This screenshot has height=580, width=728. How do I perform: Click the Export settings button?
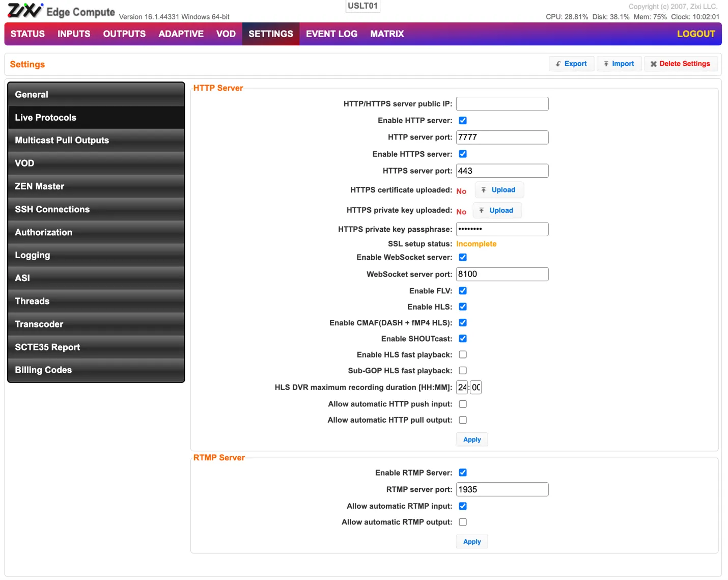click(x=571, y=64)
